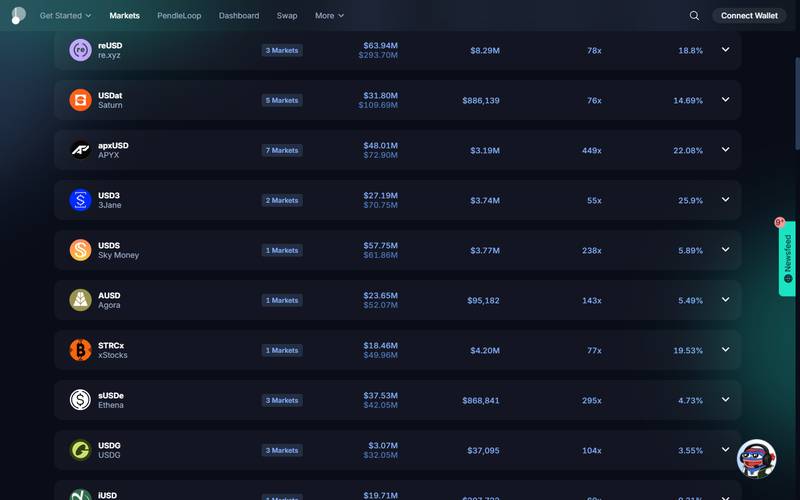Expand the USDat row chevron
The height and width of the screenshot is (500, 800).
pos(725,99)
